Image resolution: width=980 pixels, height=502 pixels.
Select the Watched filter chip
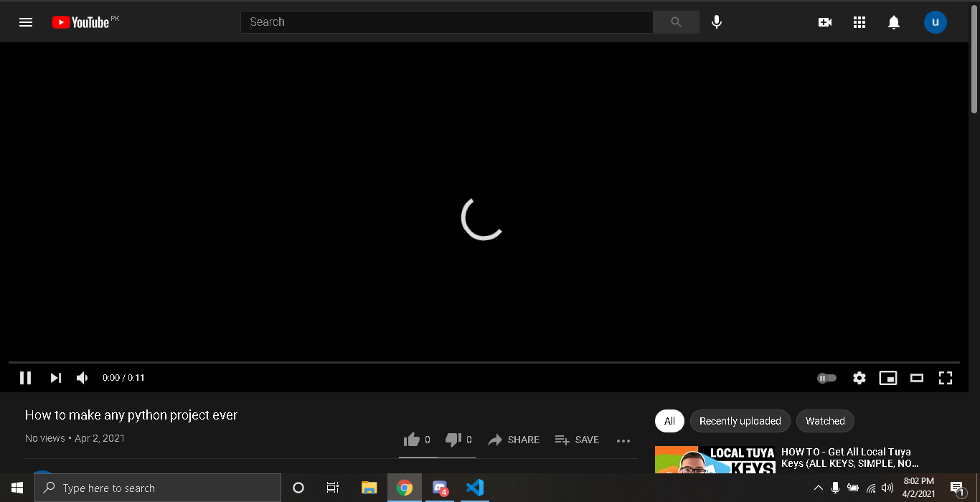click(x=824, y=421)
